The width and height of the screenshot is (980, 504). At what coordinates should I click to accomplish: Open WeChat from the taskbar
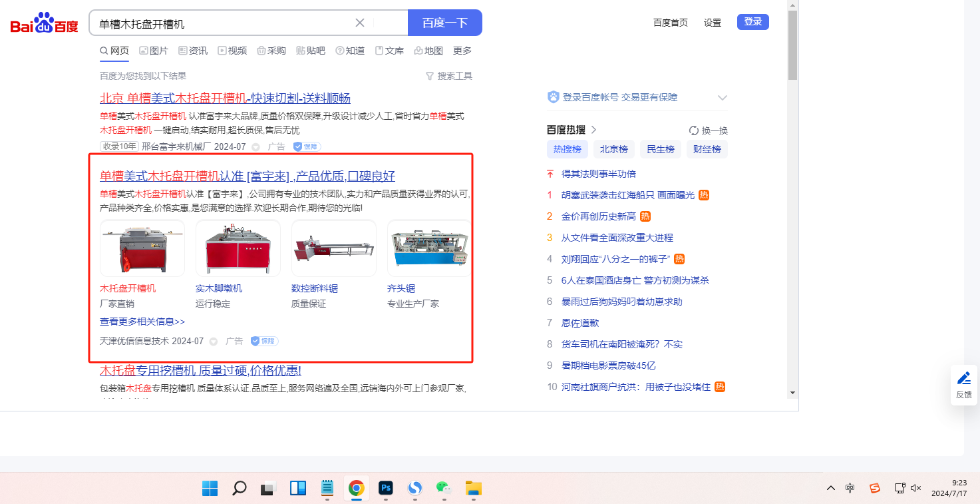(x=444, y=488)
